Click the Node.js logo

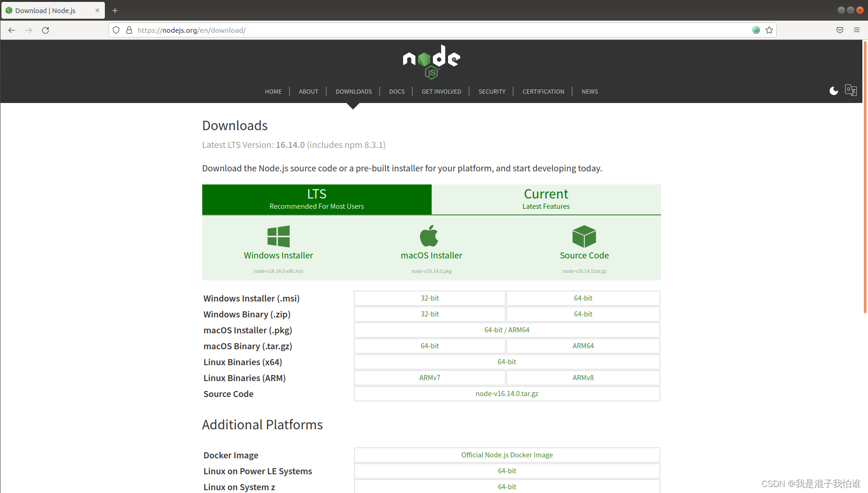pyautogui.click(x=432, y=62)
